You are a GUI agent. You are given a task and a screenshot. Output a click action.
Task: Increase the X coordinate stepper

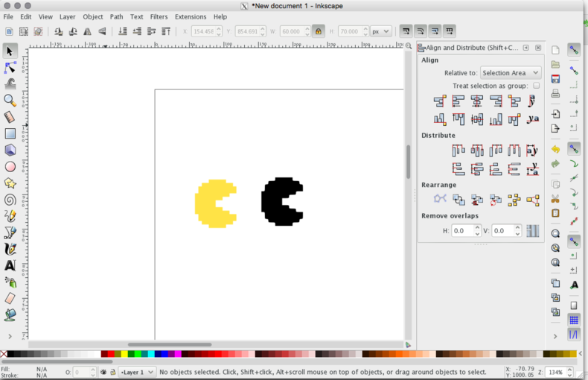pyautogui.click(x=219, y=28)
